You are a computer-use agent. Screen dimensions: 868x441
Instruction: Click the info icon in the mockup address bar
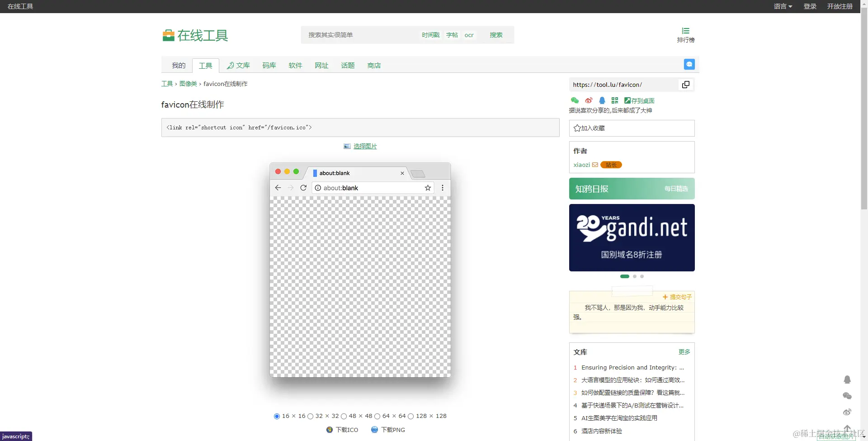(x=318, y=188)
